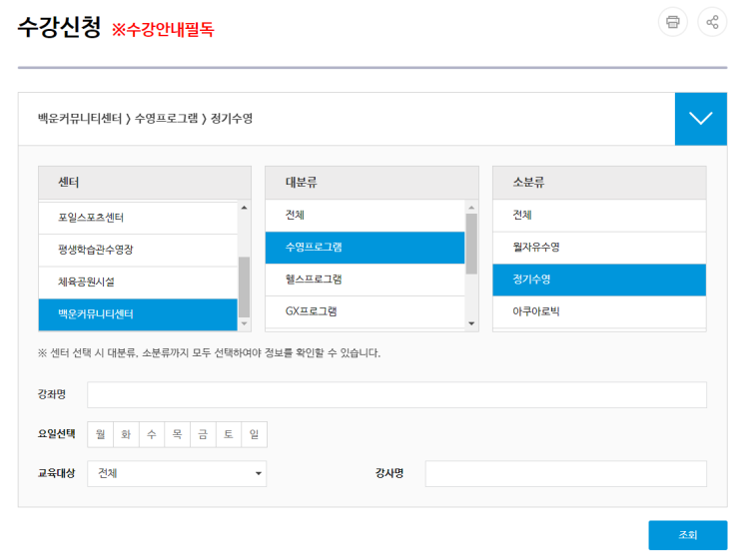The width and height of the screenshot is (742, 560).
Task: Click the 대분류 column header
Action: 371,183
